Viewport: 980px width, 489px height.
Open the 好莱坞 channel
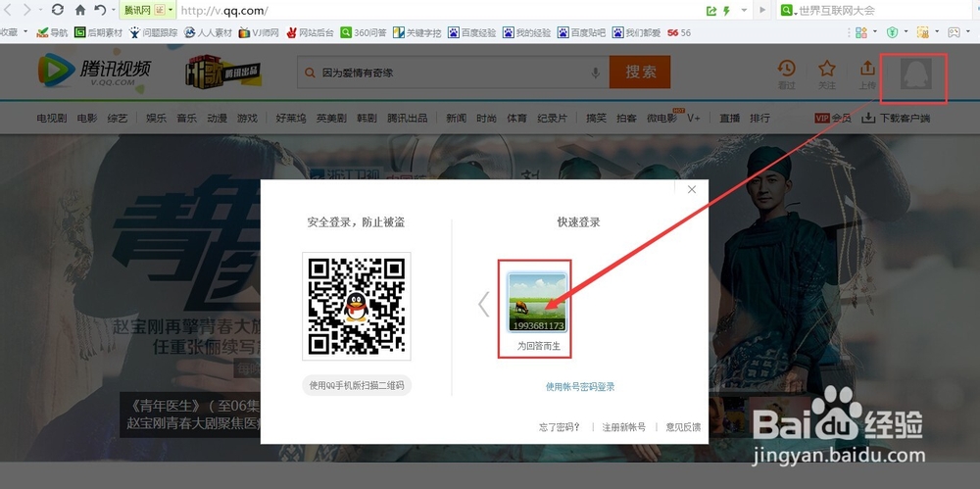point(291,118)
